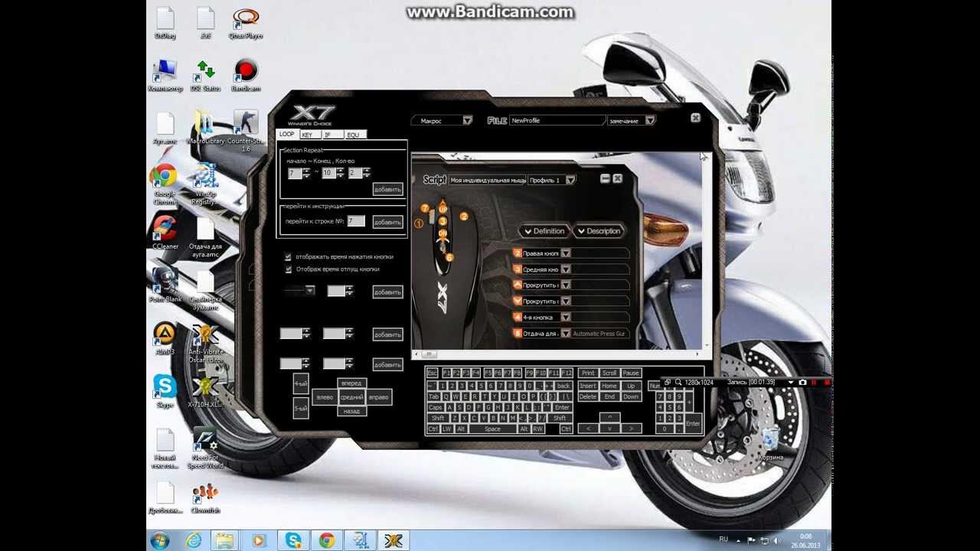Open the Корзина recycle bin icon
The image size is (980, 551).
pyautogui.click(x=770, y=444)
